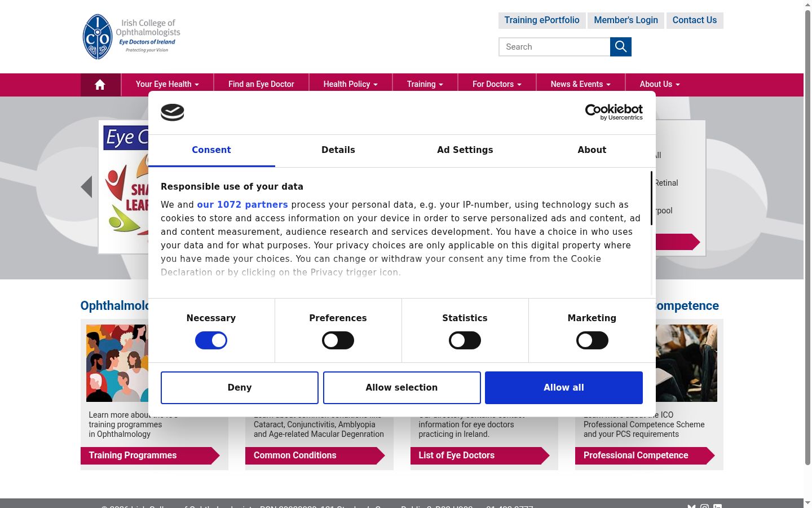The height and width of the screenshot is (508, 812).
Task: Click the Deny cookies button
Action: pos(240,388)
